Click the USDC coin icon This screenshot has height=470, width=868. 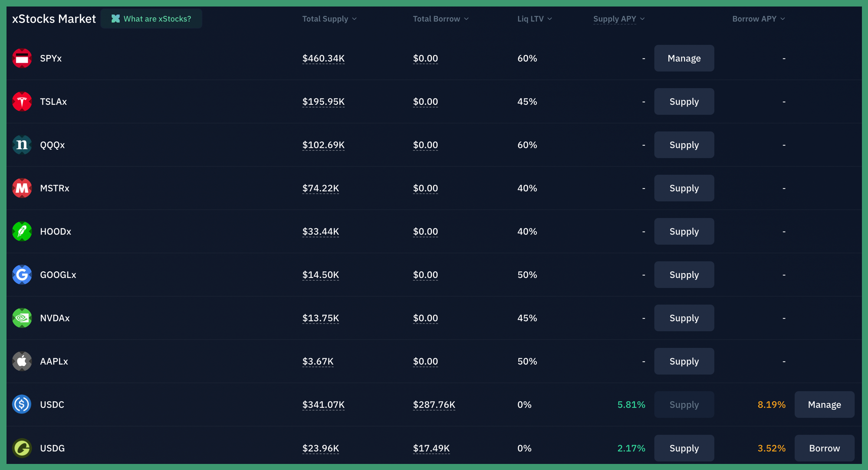[x=22, y=405]
